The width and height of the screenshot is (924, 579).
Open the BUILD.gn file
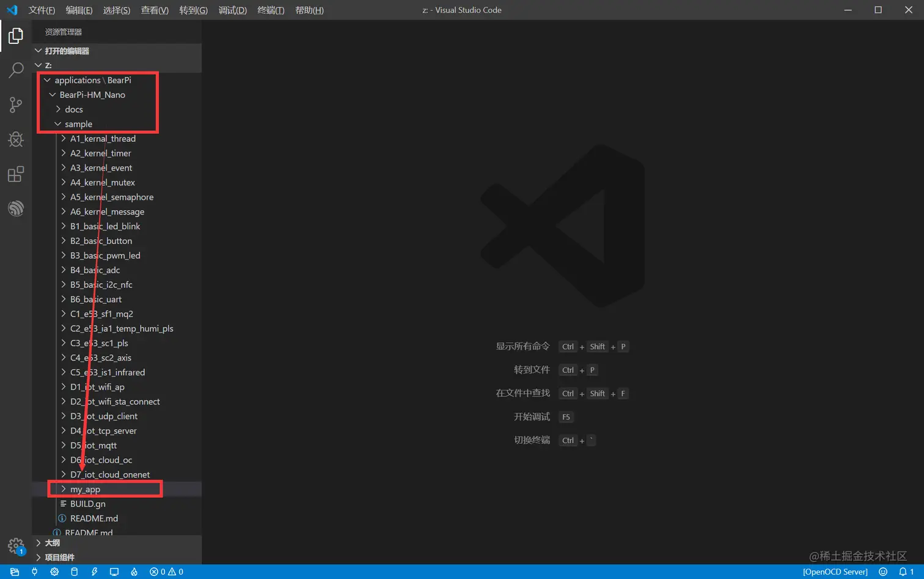(117, 504)
